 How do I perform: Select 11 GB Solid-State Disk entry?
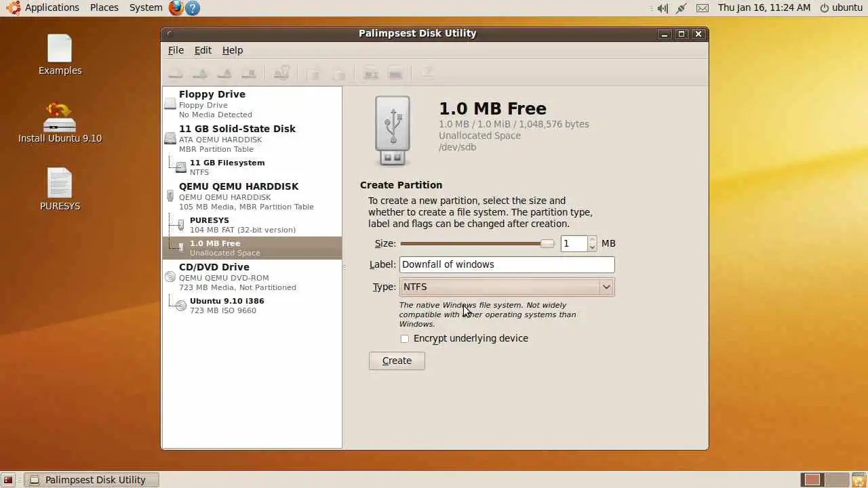(252, 138)
